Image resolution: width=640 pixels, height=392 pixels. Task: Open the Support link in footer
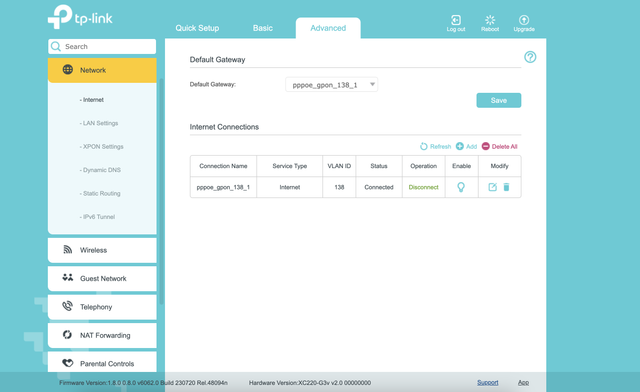click(487, 383)
